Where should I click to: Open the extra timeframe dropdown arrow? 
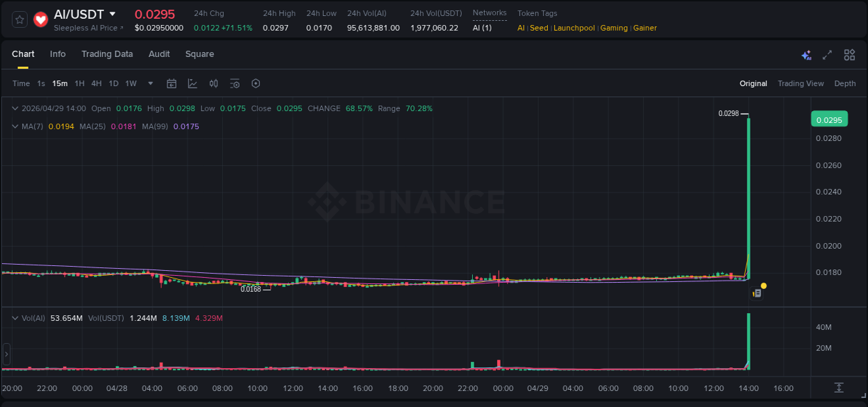pos(150,83)
